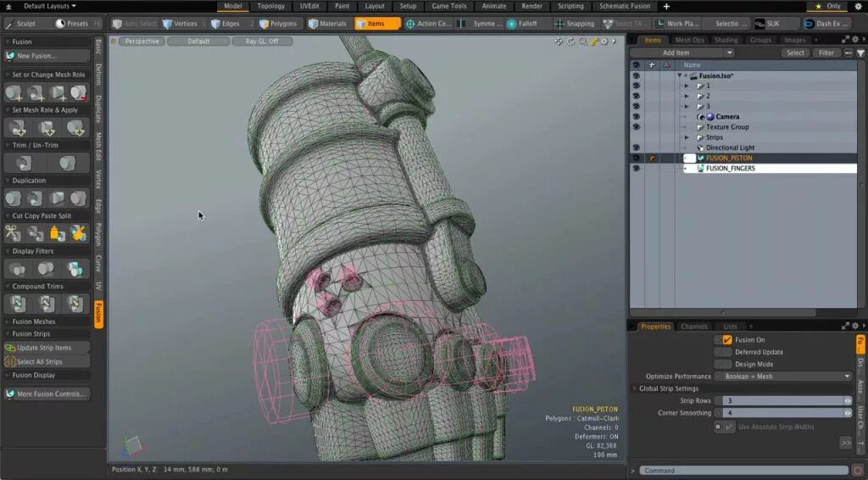Image resolution: width=868 pixels, height=480 pixels.
Task: Collapse the Global Strip Settings section
Action: (634, 388)
